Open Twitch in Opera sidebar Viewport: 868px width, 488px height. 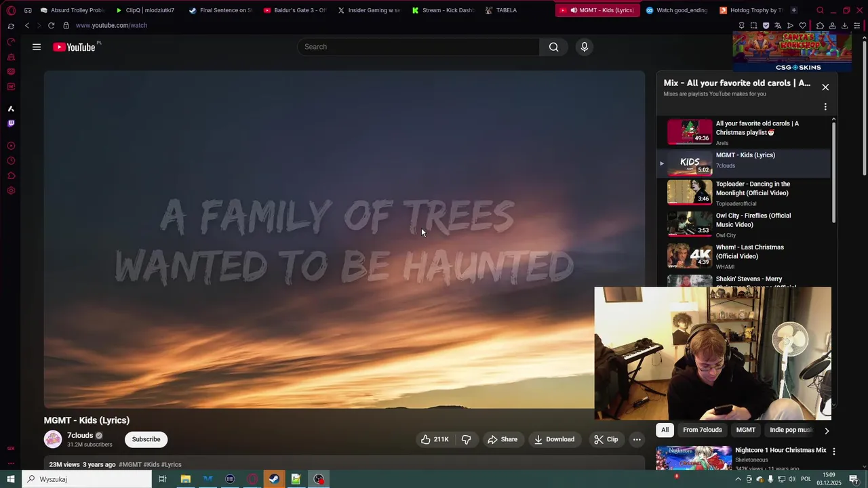coord(11,123)
